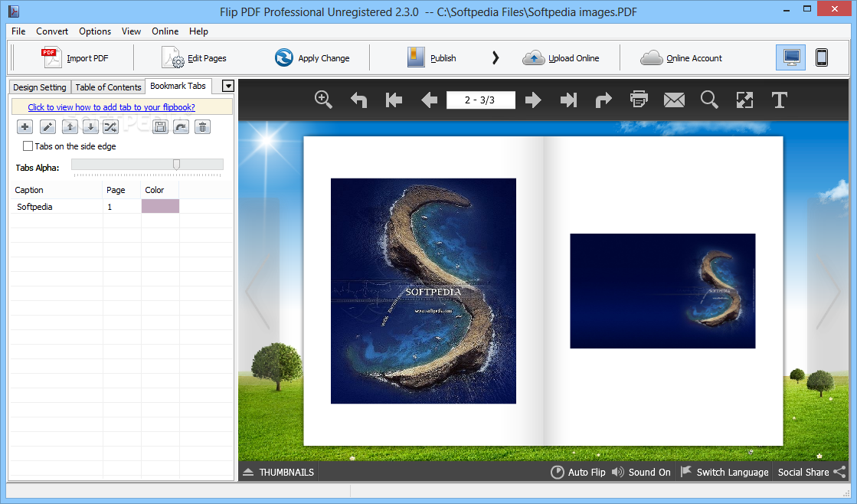
Task: Jump to the first page
Action: pos(394,100)
